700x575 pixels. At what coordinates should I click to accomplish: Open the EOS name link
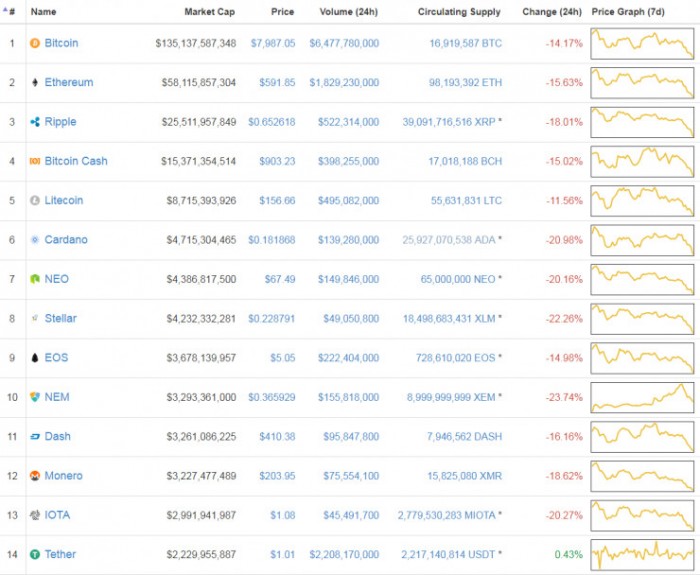56,358
